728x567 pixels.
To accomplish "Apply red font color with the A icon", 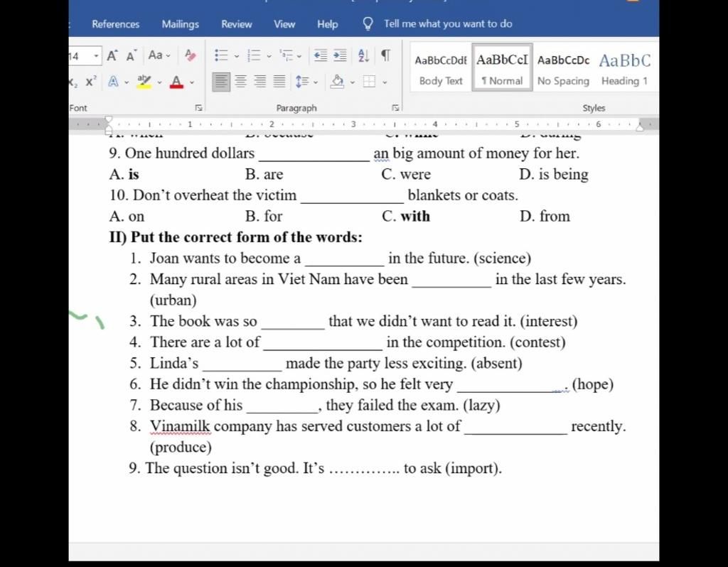I will 176,82.
